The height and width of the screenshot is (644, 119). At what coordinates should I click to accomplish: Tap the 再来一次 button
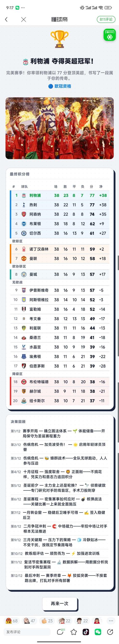pos(59,604)
